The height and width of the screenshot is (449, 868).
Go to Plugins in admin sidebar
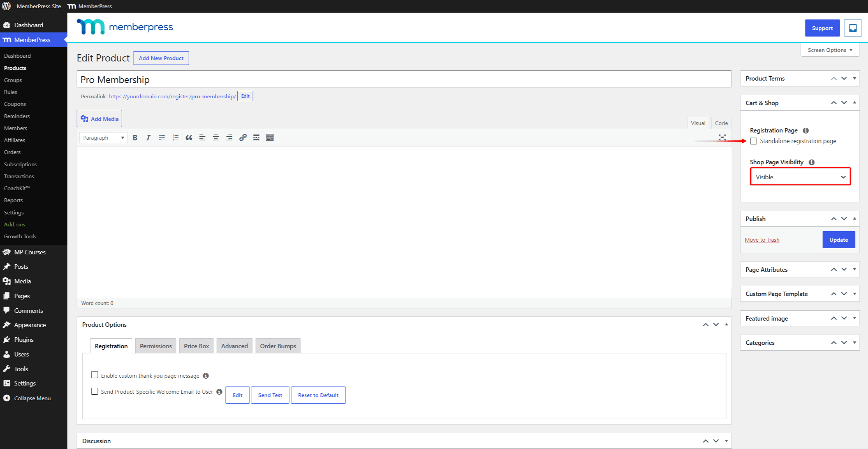click(24, 340)
